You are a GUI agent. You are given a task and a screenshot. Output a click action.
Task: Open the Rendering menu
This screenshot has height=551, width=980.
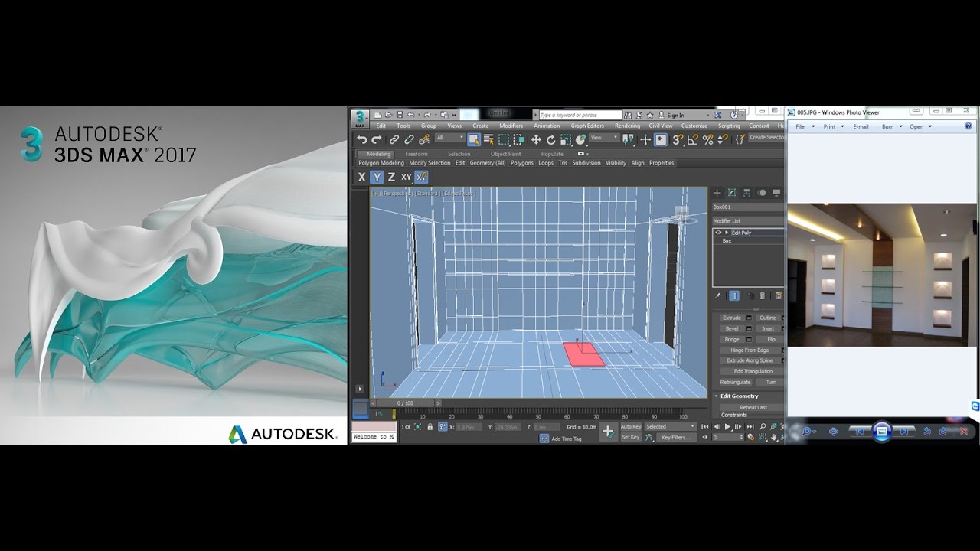pyautogui.click(x=627, y=126)
